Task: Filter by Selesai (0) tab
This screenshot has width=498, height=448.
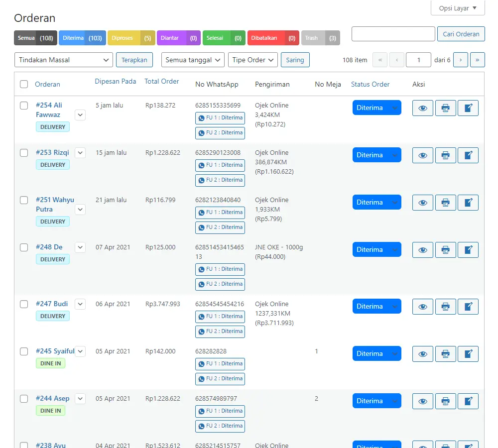Action: (x=224, y=38)
